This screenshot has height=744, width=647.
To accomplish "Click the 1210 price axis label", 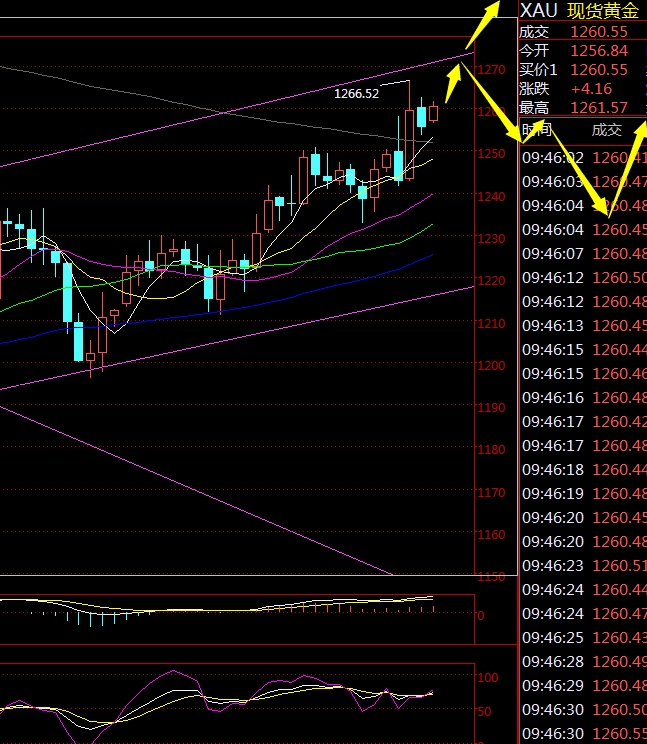I will 491,323.
